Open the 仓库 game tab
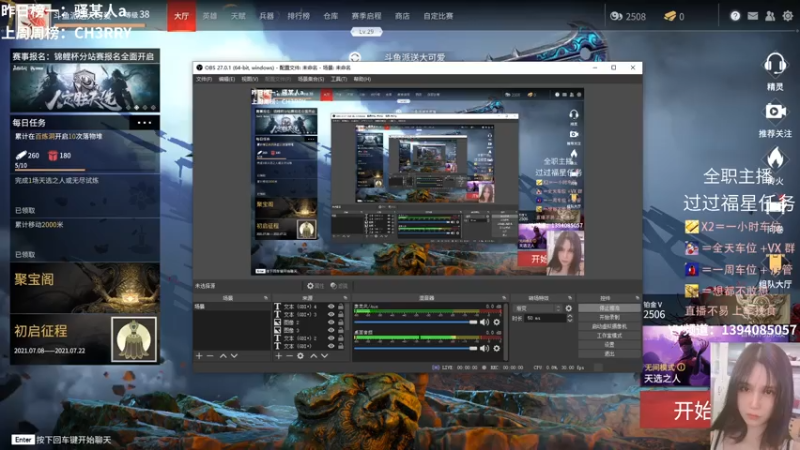Screen dimensions: 800x450 [x=331, y=16]
